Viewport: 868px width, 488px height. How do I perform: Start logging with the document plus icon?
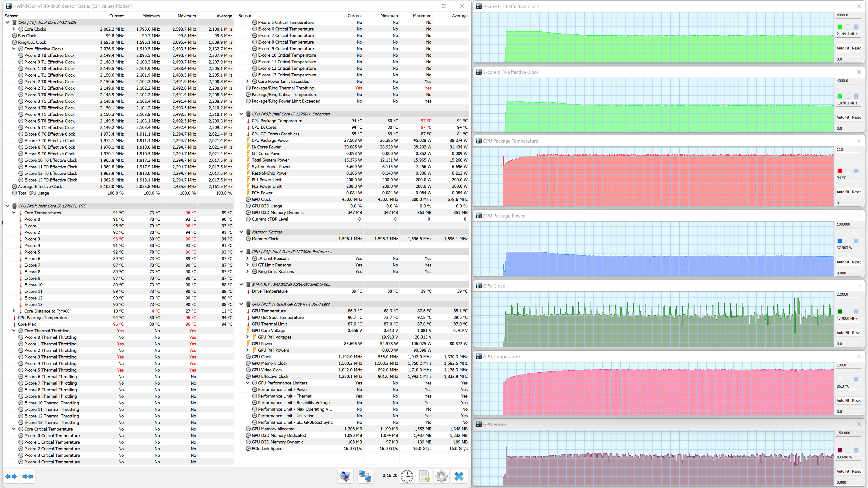click(x=424, y=476)
